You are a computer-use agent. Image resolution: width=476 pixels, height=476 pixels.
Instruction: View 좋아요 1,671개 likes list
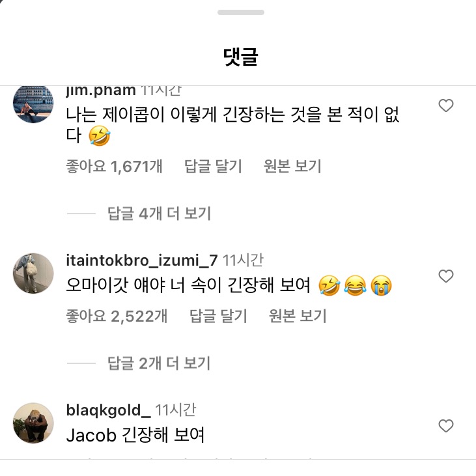115,166
